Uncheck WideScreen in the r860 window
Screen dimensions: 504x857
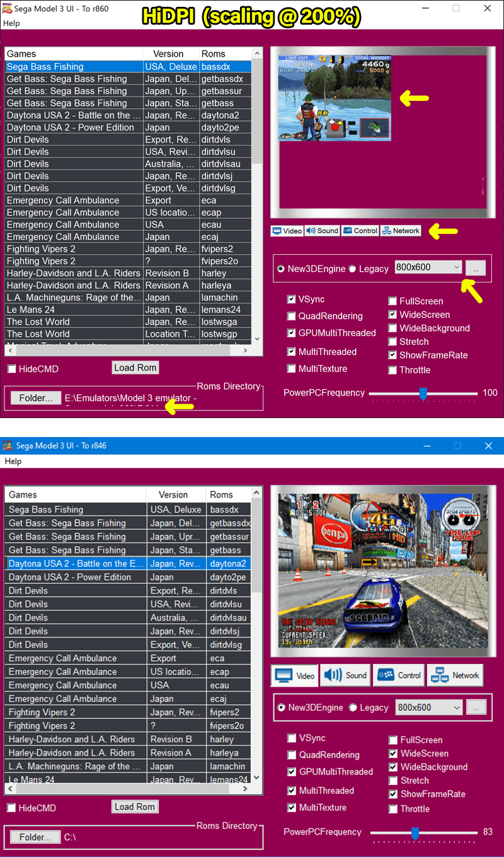click(x=392, y=315)
